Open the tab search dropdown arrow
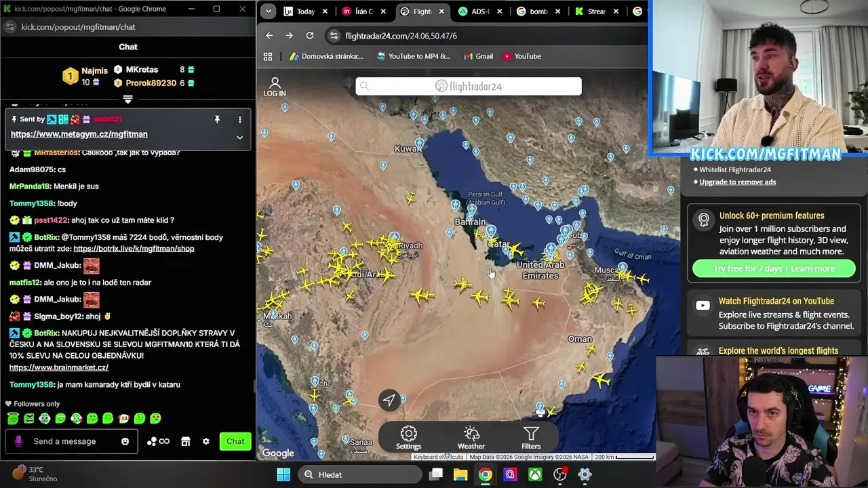 [x=269, y=11]
